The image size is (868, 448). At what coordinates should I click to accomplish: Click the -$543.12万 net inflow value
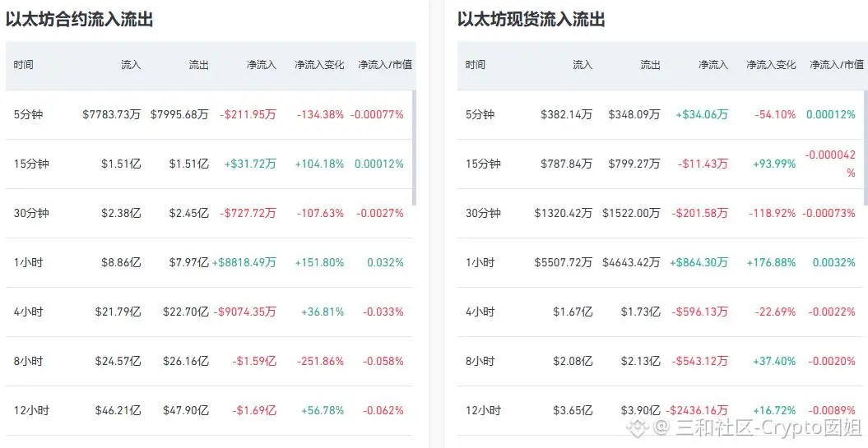coord(699,361)
